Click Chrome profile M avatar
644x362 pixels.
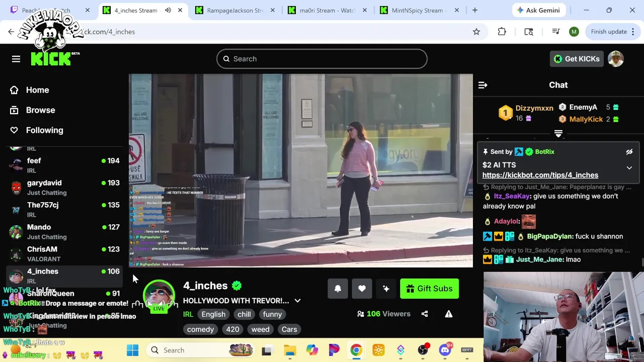pyautogui.click(x=574, y=32)
